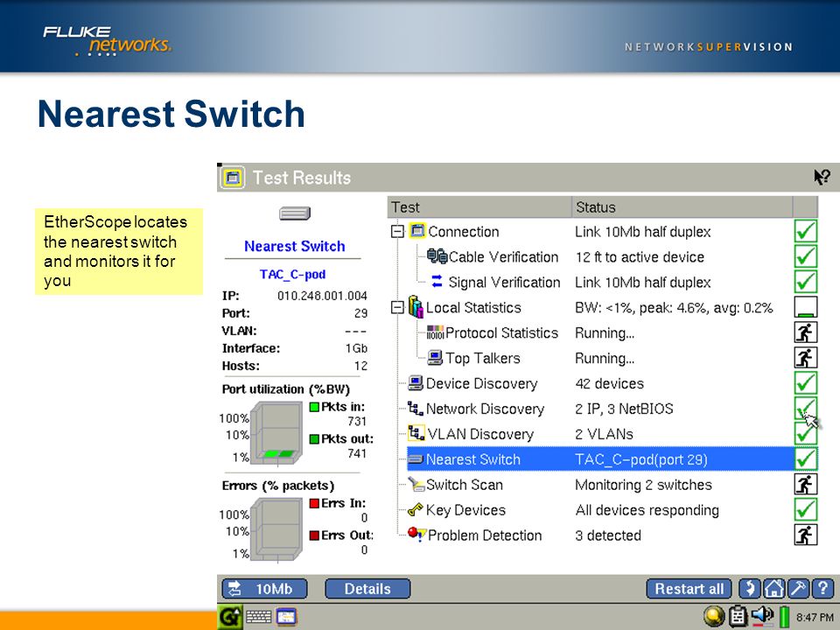Click the TAC_C-pod switch name
Viewport: 840px width, 630px height.
point(292,274)
